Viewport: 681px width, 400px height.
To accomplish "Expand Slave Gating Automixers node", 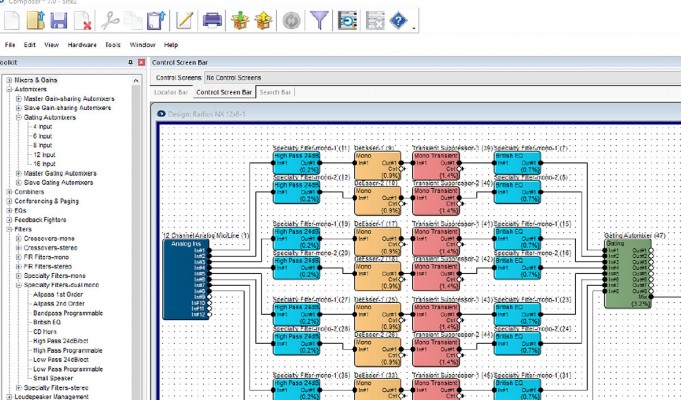I will [19, 182].
